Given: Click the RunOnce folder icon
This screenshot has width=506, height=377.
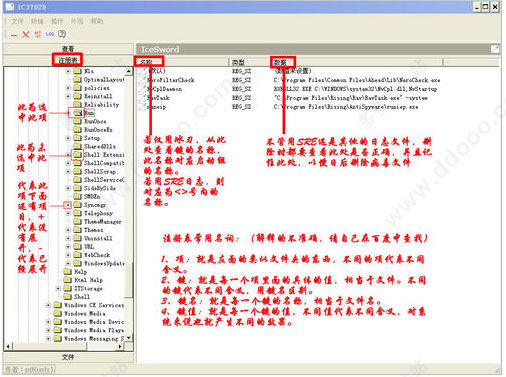Looking at the screenshot, I should point(78,121).
